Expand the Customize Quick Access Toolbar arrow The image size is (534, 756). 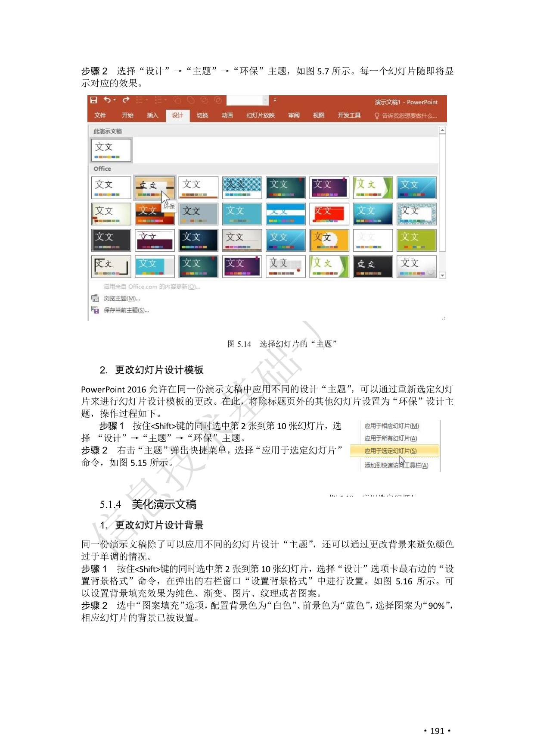275,100
